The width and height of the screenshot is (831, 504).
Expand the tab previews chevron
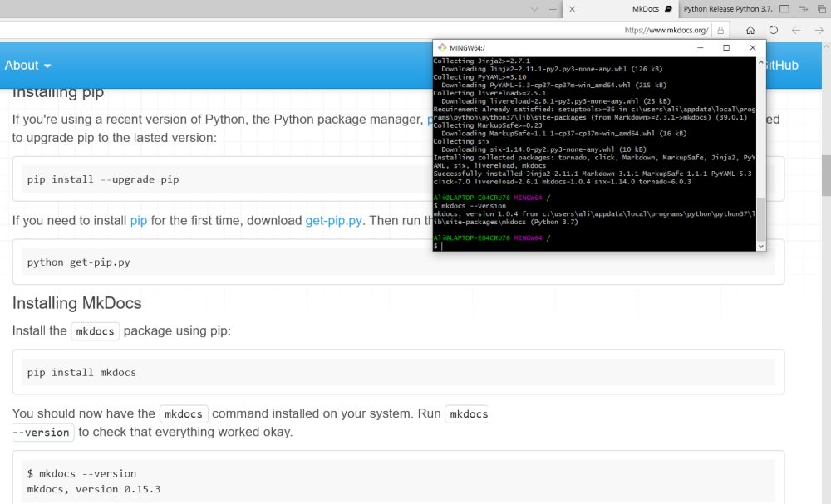[536, 9]
